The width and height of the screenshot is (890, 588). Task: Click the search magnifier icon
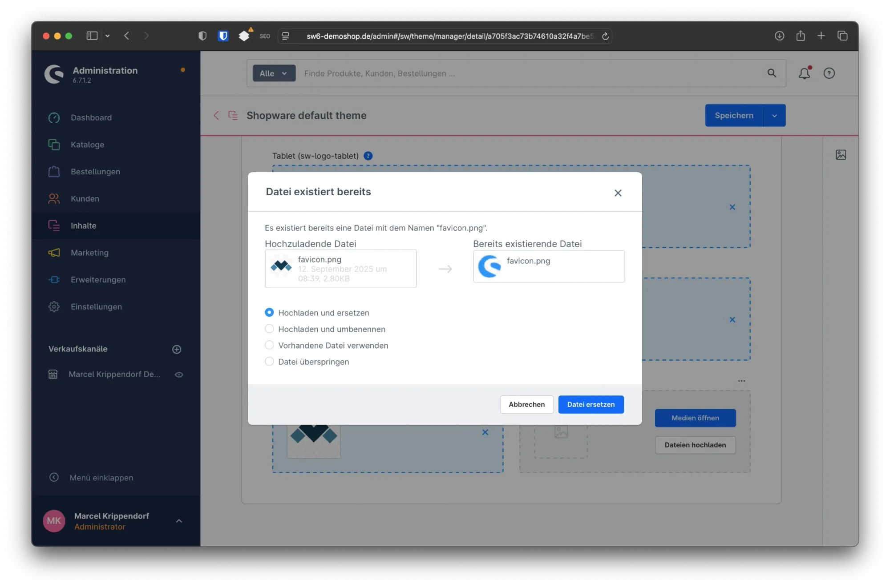pyautogui.click(x=772, y=73)
